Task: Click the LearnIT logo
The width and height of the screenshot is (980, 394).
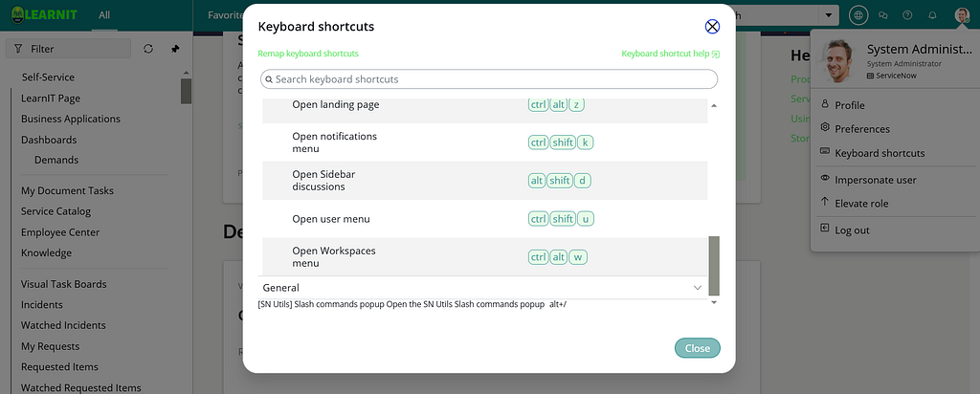Action: [44, 14]
